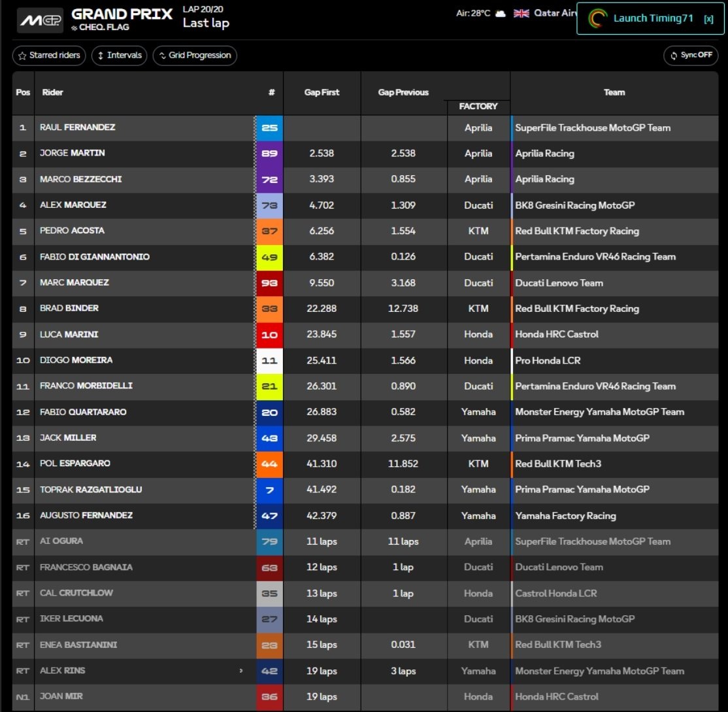Select rider FRANCO MORBIDELLI
The height and width of the screenshot is (712, 728).
pyautogui.click(x=86, y=386)
